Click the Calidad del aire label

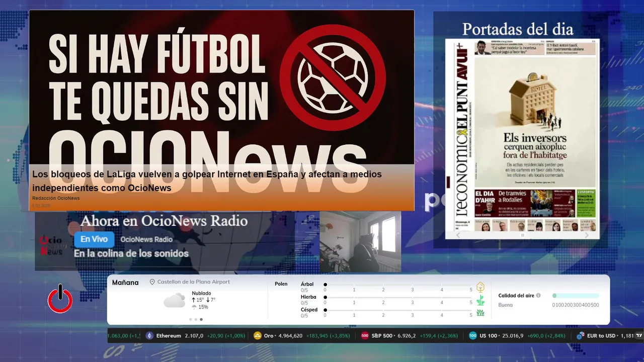pyautogui.click(x=516, y=296)
